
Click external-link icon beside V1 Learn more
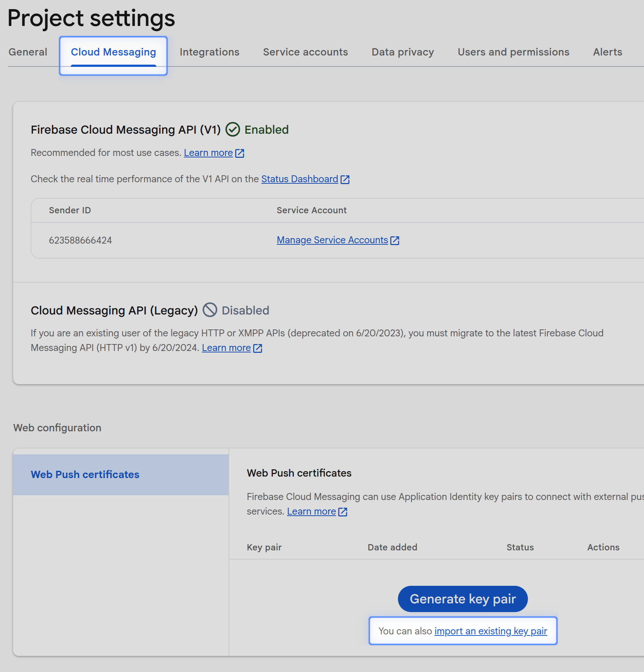click(240, 153)
